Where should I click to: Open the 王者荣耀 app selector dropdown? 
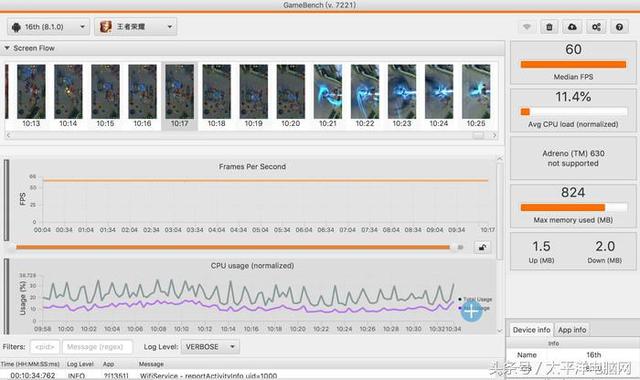pyautogui.click(x=136, y=27)
